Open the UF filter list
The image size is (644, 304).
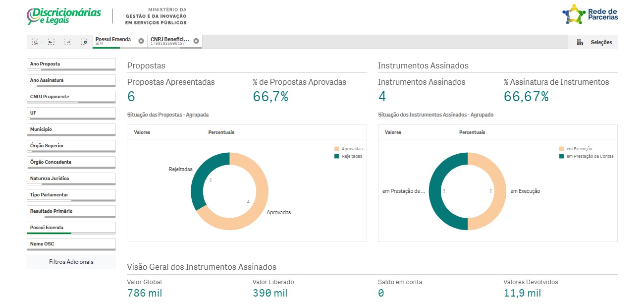tap(71, 113)
